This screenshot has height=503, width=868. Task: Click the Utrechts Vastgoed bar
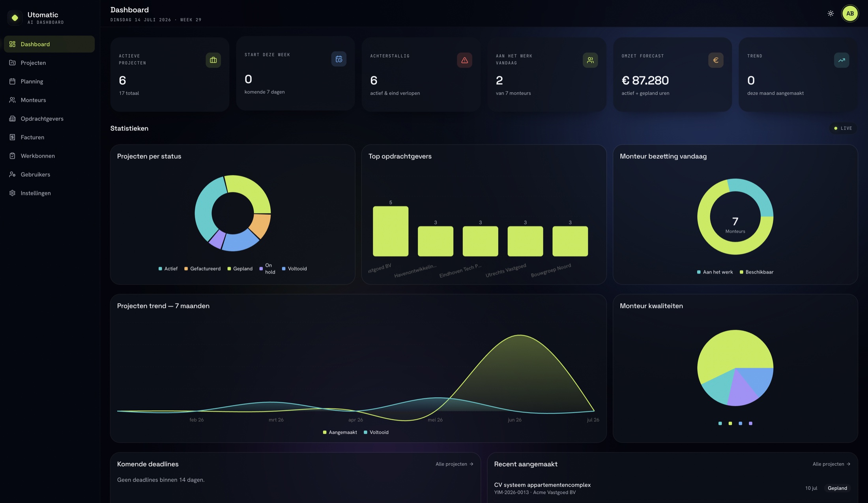525,241
